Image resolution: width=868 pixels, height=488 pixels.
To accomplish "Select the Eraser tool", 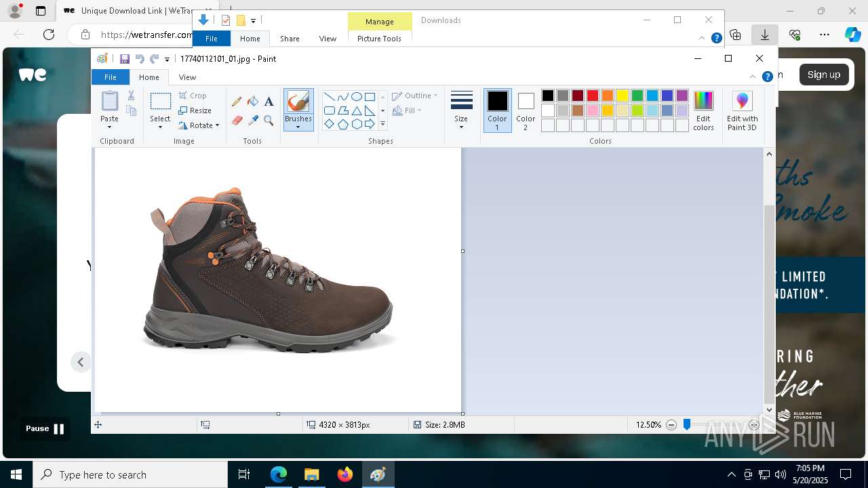I will pyautogui.click(x=237, y=121).
